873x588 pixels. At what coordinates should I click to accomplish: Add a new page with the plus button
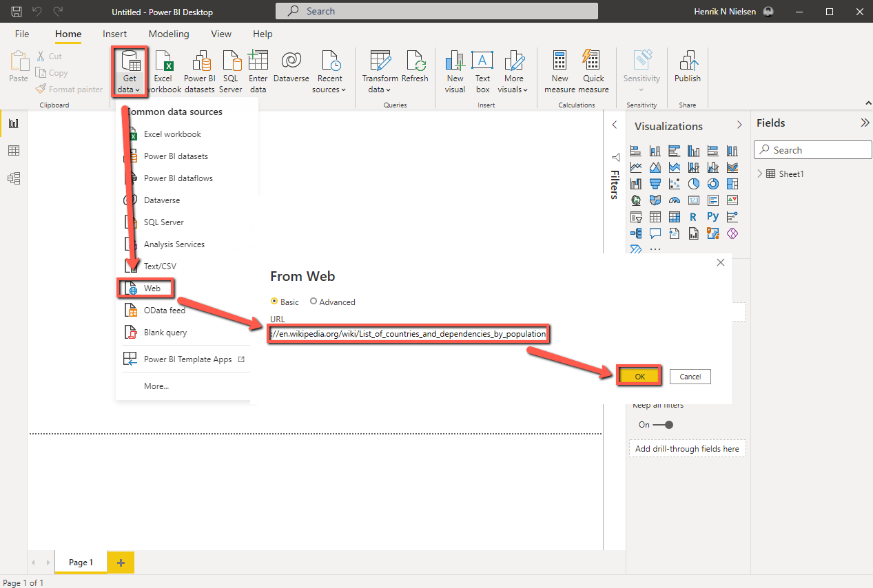point(121,563)
